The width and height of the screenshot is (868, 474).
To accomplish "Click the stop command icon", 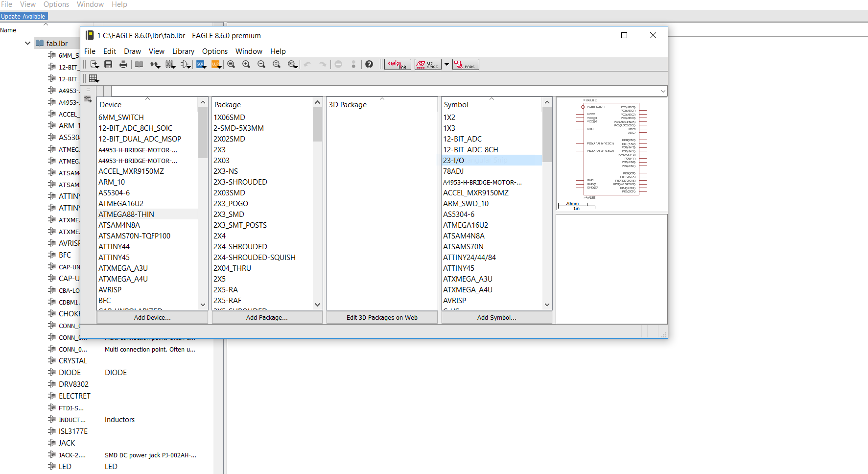I will (x=338, y=64).
